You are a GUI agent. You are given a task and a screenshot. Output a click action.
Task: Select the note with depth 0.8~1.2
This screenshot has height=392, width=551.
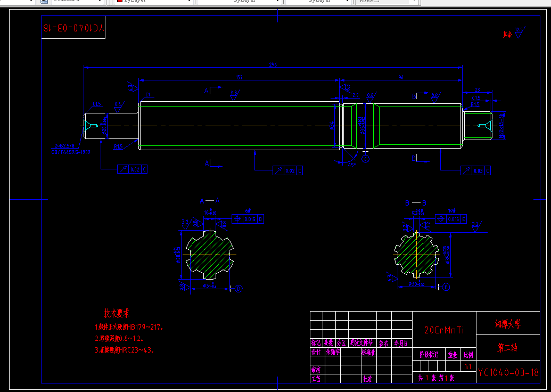coord(119,339)
